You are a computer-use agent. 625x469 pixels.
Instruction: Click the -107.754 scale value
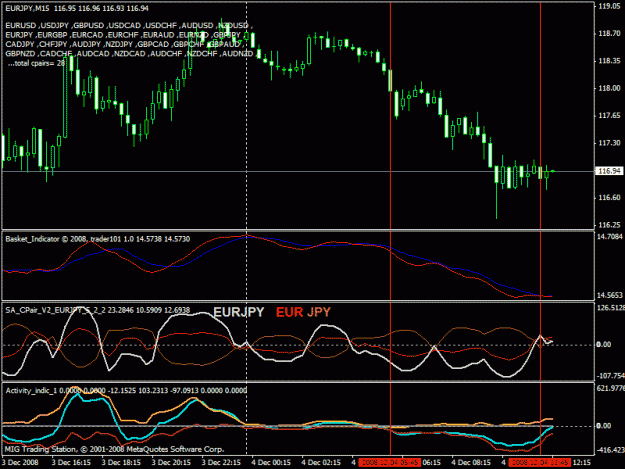tap(610, 376)
